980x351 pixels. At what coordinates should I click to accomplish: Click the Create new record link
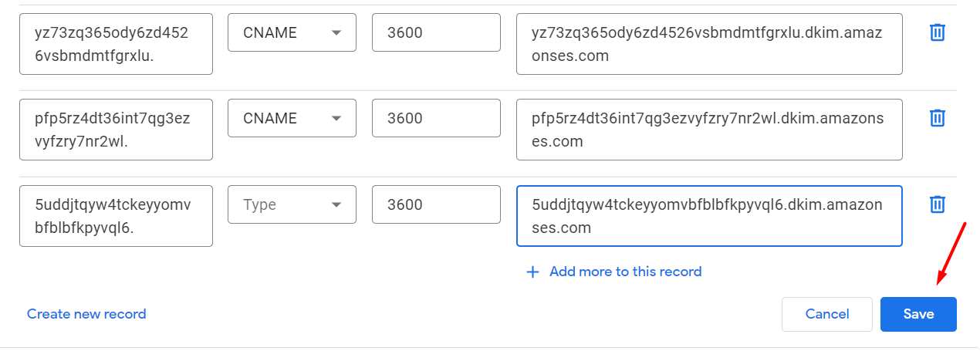click(86, 314)
